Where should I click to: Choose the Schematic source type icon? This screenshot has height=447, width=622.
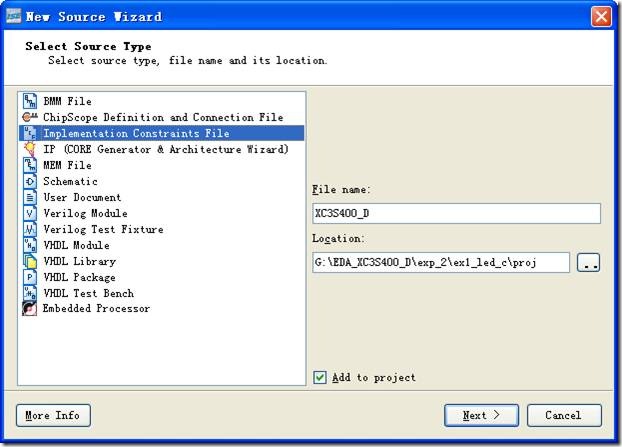29,181
